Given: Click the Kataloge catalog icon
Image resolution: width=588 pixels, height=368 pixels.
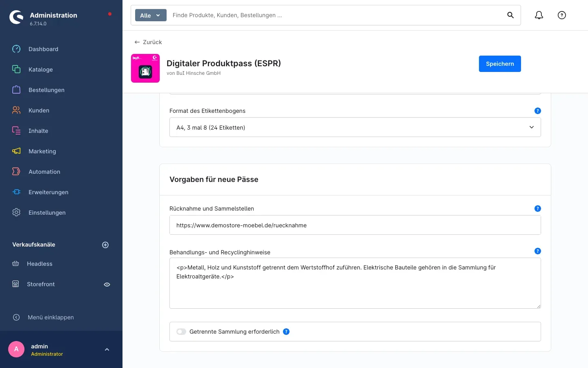Looking at the screenshot, I should point(16,70).
